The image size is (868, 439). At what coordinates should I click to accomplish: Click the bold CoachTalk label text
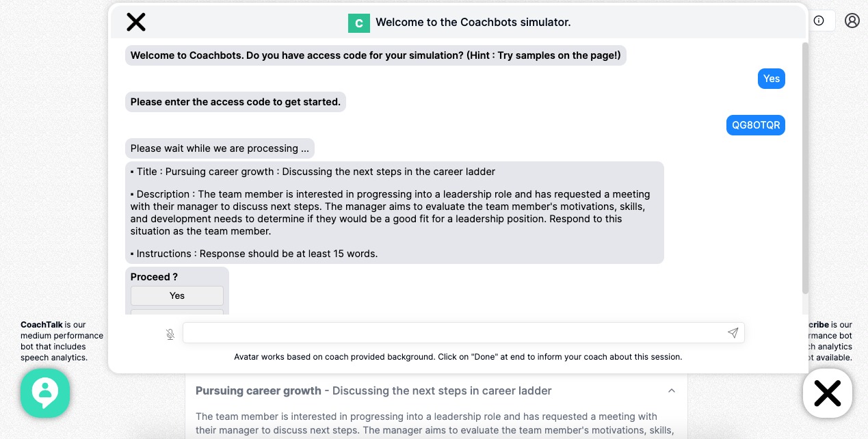coord(42,325)
